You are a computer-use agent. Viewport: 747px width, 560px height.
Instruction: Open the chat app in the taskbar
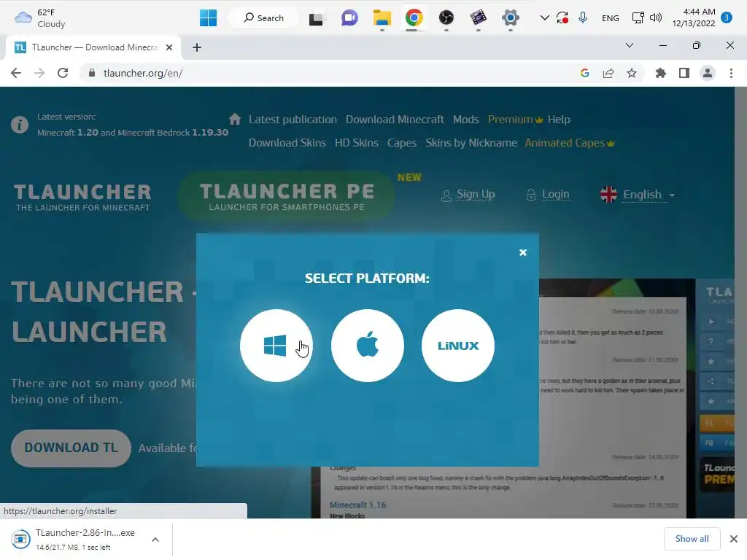(x=349, y=18)
